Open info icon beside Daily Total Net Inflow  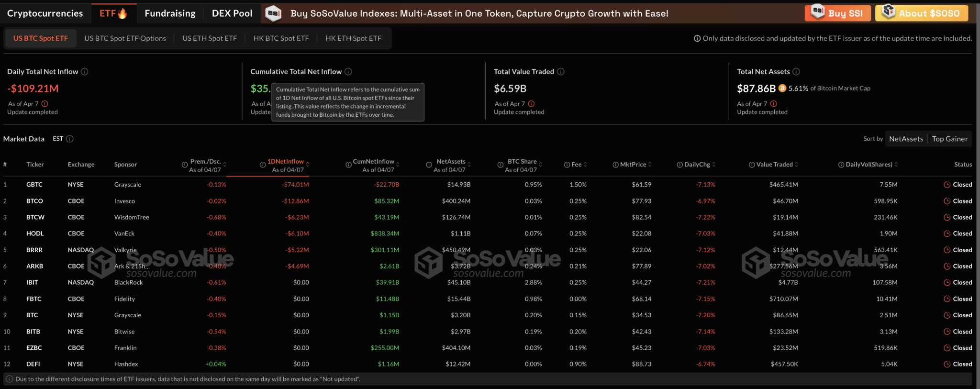click(x=84, y=72)
